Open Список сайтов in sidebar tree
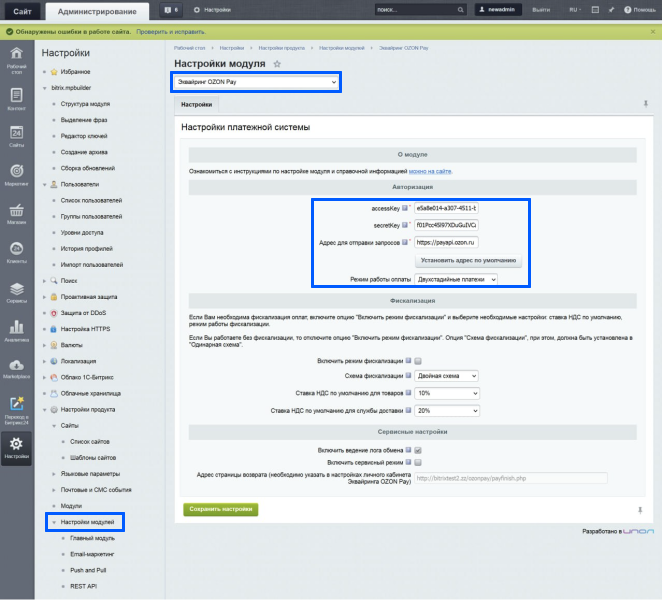The height and width of the screenshot is (600, 662). tap(90, 442)
